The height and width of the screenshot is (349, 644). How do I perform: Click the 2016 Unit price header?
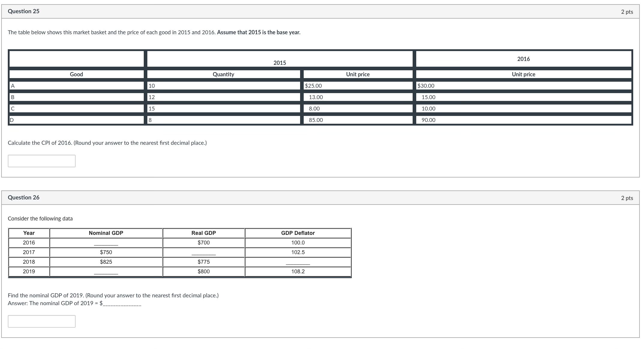523,74
